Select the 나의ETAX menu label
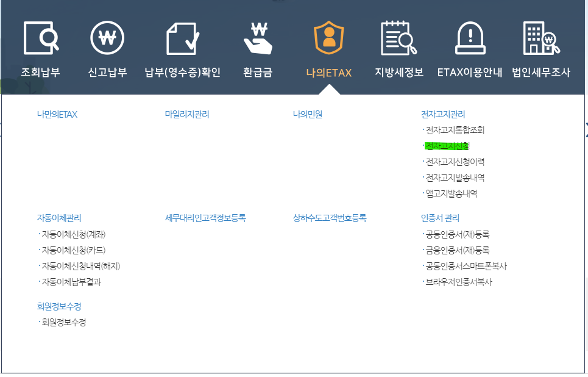 (x=329, y=73)
